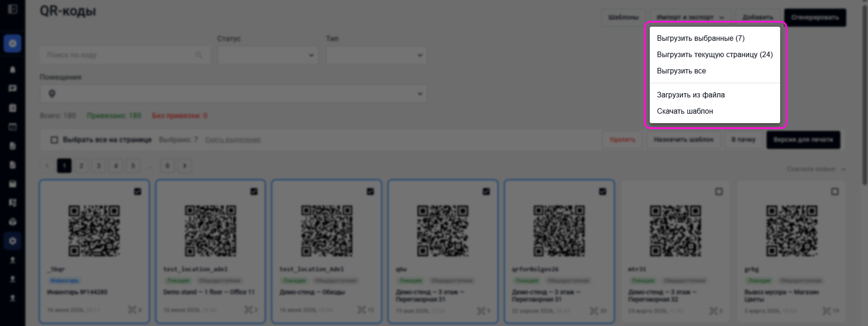The image size is (868, 326).
Task: Click the 'Поиск по коду' search field
Action: pos(125,55)
